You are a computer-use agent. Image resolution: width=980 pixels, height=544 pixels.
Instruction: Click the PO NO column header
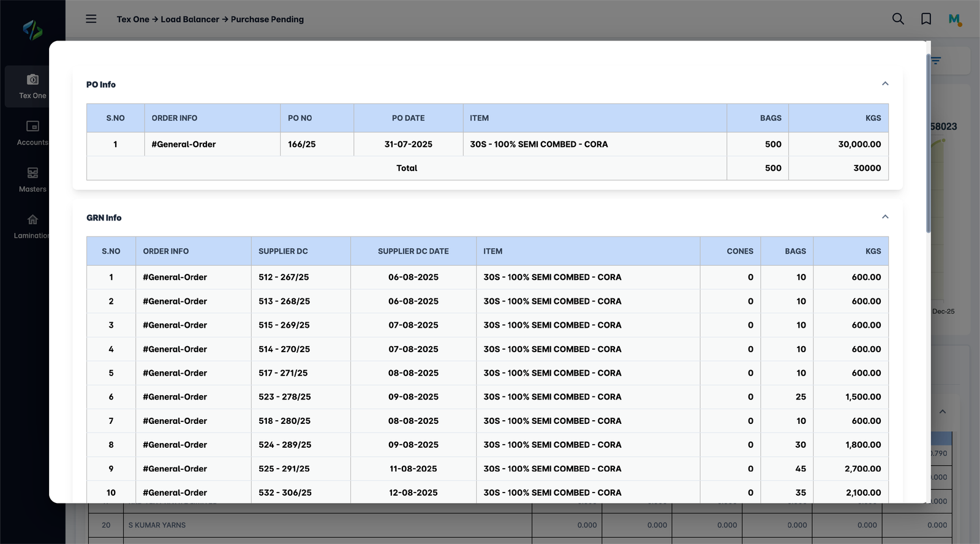pyautogui.click(x=300, y=118)
